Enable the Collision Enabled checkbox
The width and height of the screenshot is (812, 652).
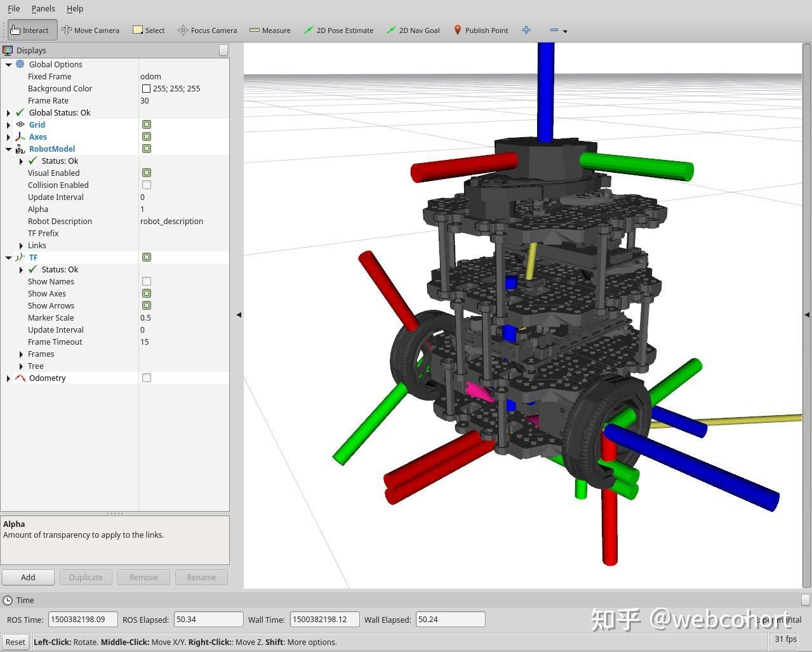tap(147, 185)
